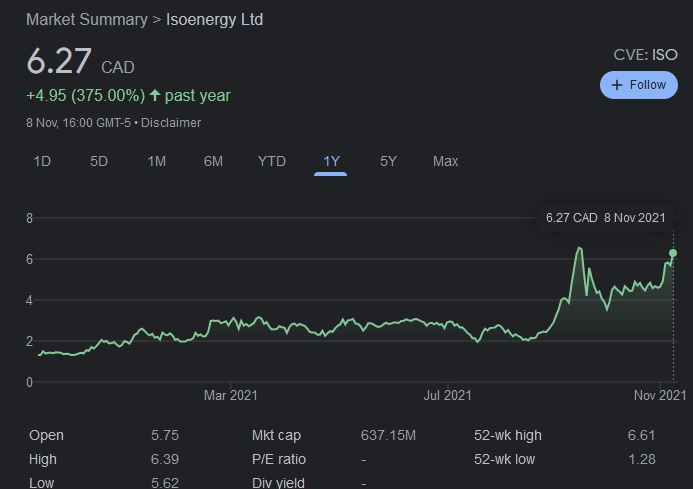This screenshot has width=693, height=489.
Task: Open the 1M chart range
Action: coord(156,161)
